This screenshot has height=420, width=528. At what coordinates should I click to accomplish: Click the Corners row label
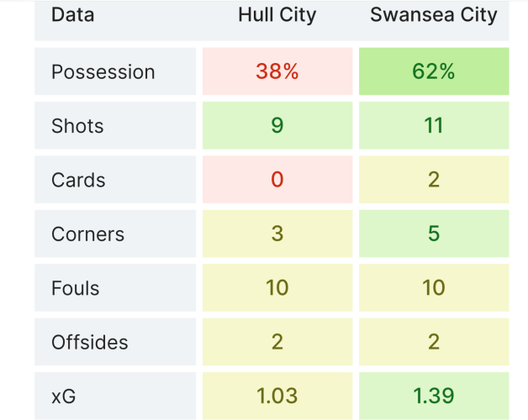pos(87,234)
